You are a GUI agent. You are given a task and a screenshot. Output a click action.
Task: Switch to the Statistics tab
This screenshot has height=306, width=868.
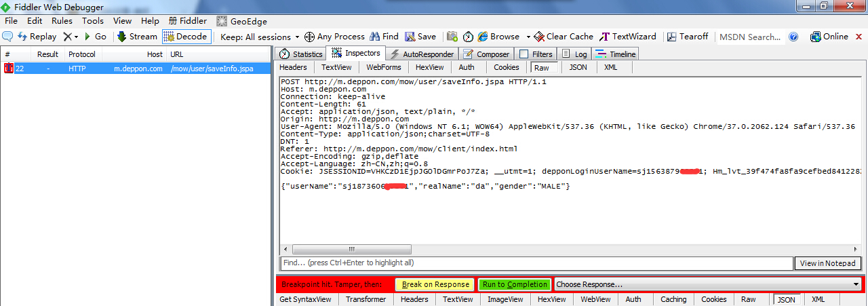301,54
